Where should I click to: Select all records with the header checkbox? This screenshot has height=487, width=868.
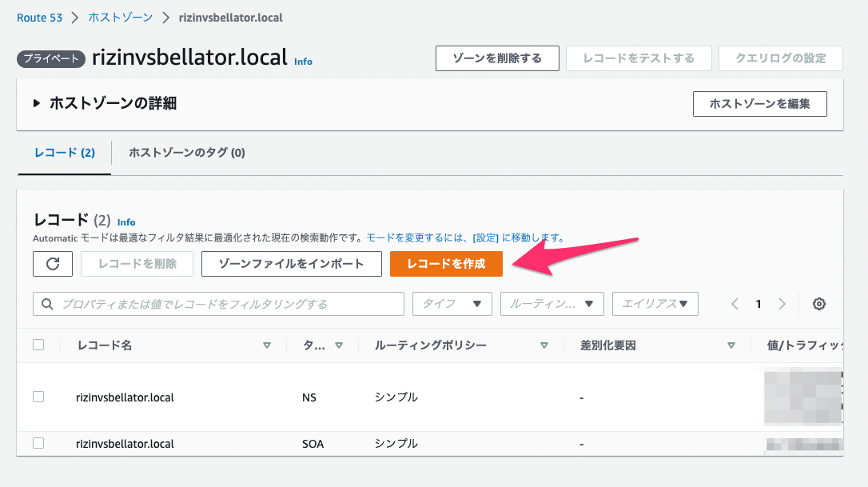[x=38, y=345]
